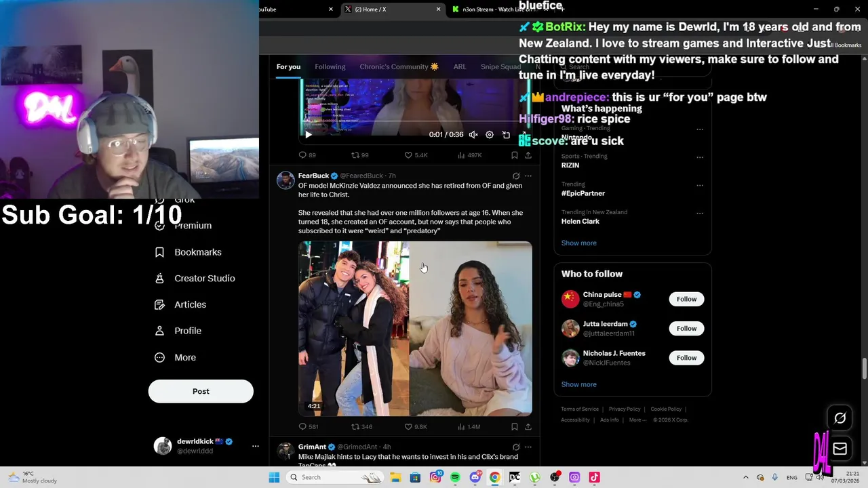
Task: Open account options next to dewrldkick
Action: [x=255, y=446]
